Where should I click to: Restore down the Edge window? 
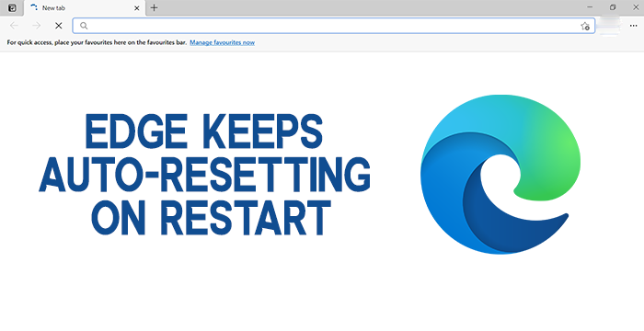613,7
